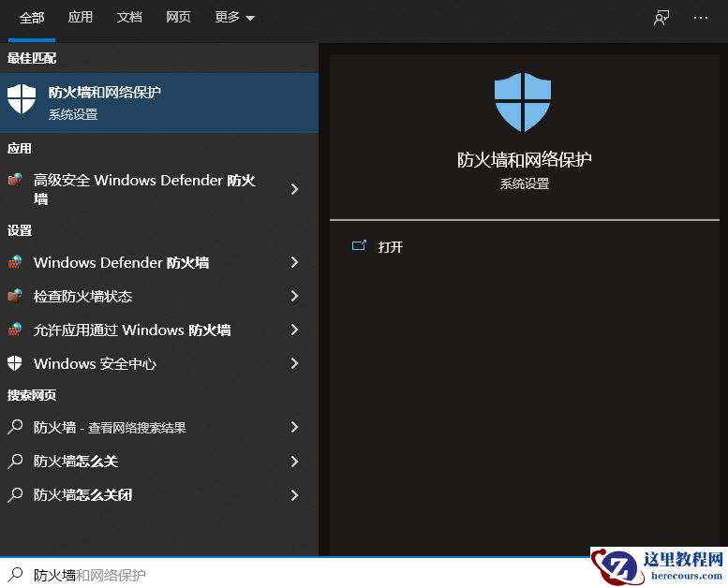
Task: Open the feedback icon at top right
Action: click(661, 18)
